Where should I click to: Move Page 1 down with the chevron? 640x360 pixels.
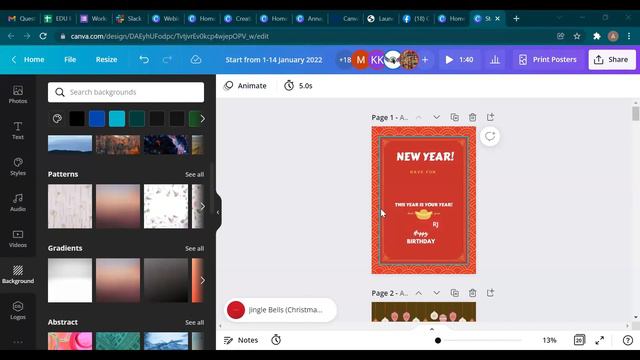click(x=436, y=117)
